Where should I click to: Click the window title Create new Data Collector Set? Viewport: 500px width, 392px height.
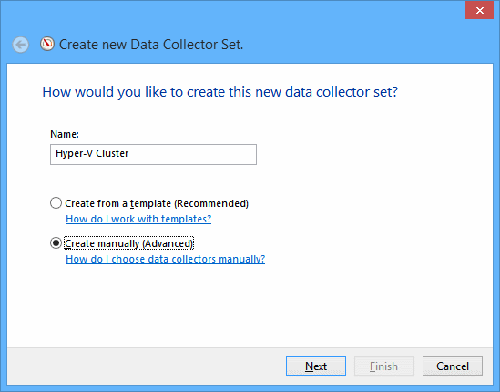[151, 44]
